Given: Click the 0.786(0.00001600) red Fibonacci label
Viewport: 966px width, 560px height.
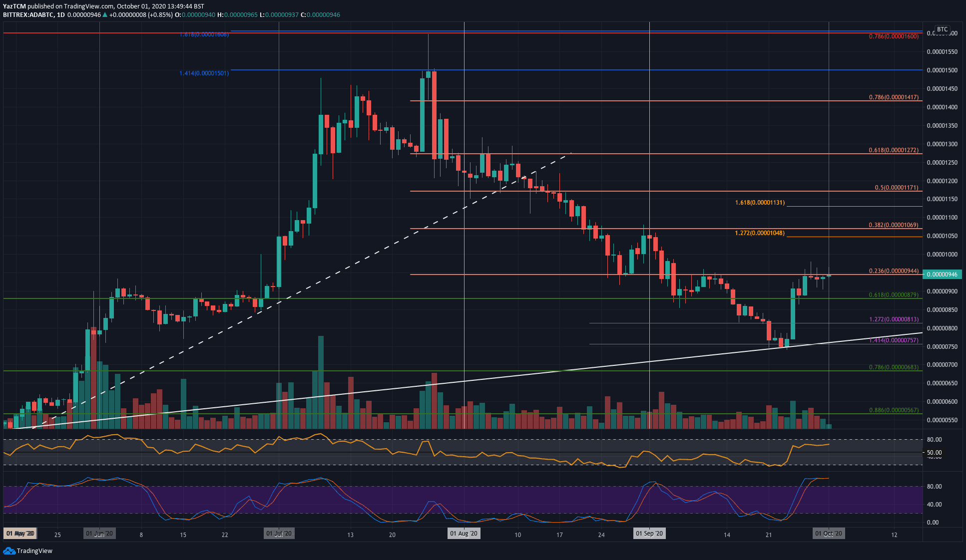Looking at the screenshot, I should pyautogui.click(x=894, y=36).
